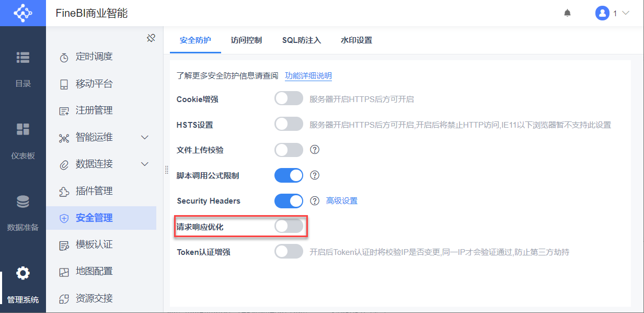Click help icon beside Security Headers toggle
644x313 pixels.
coord(315,200)
